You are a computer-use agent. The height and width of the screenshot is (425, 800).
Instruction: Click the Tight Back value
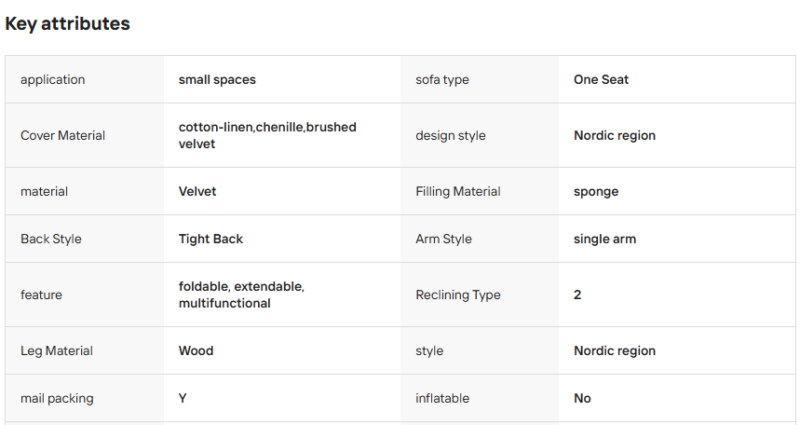[x=211, y=239]
